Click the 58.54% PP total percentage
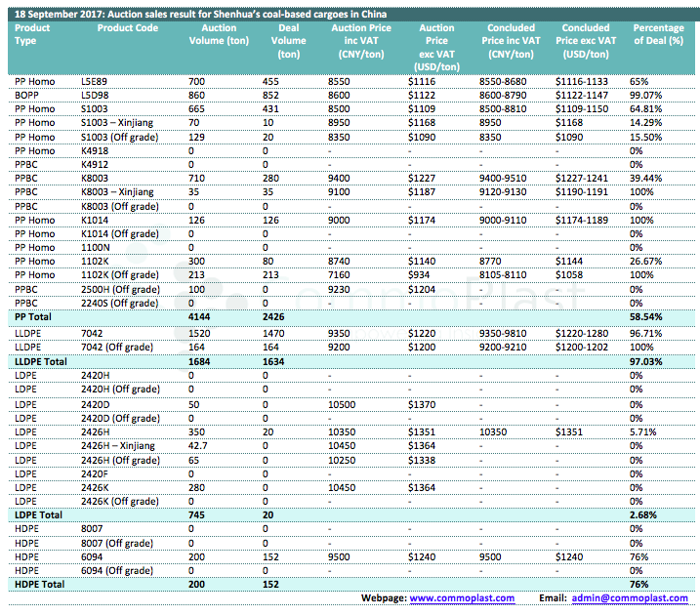Image resolution: width=700 pixels, height=616 pixels. pos(645,317)
